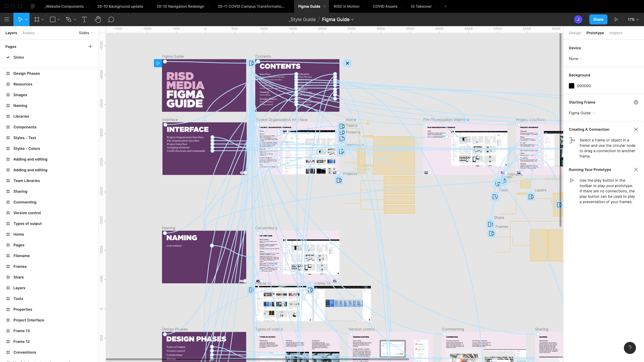Select the Contents frame on canvas

click(x=297, y=85)
